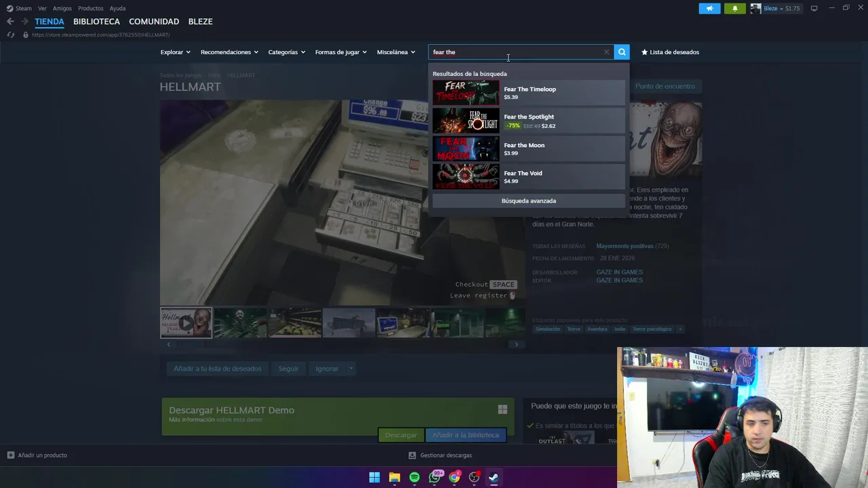Screen dimensions: 868x488
Task: Open developer GAZE IN GAMES link
Action: tap(619, 272)
